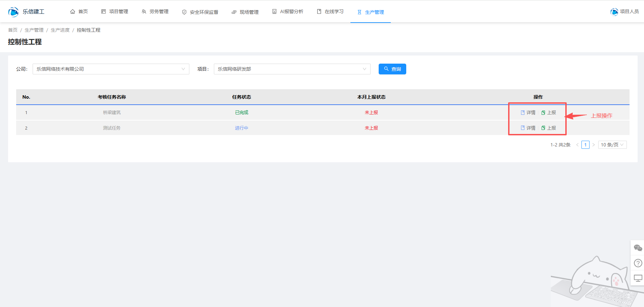Click the 生产管理 breadcrumb link
The width and height of the screenshot is (644, 307).
tap(34, 30)
